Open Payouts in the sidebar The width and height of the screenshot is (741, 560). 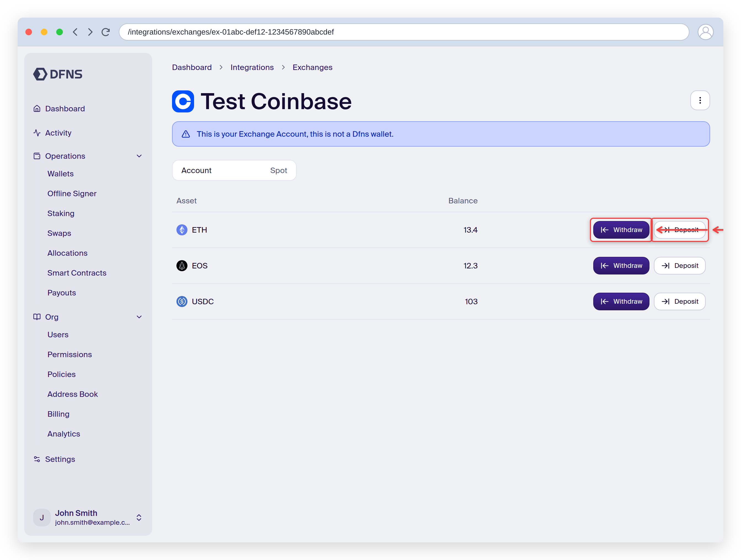tap(62, 293)
